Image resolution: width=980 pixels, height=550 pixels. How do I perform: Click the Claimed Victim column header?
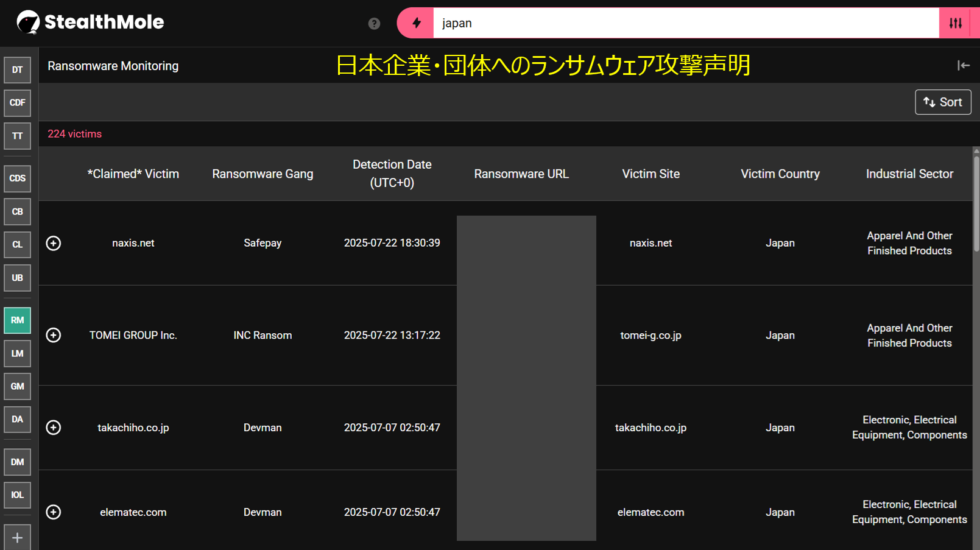[x=133, y=174]
